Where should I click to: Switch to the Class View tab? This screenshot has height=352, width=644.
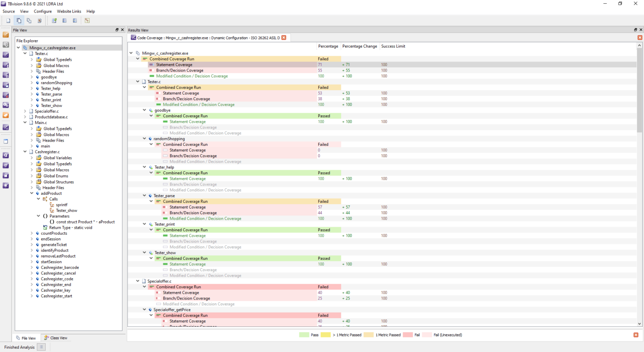coord(56,338)
